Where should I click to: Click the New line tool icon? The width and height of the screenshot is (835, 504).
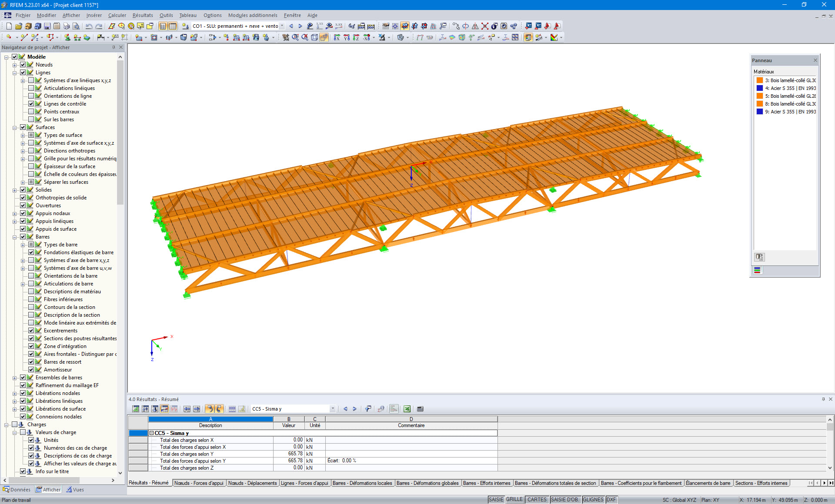tap(24, 37)
